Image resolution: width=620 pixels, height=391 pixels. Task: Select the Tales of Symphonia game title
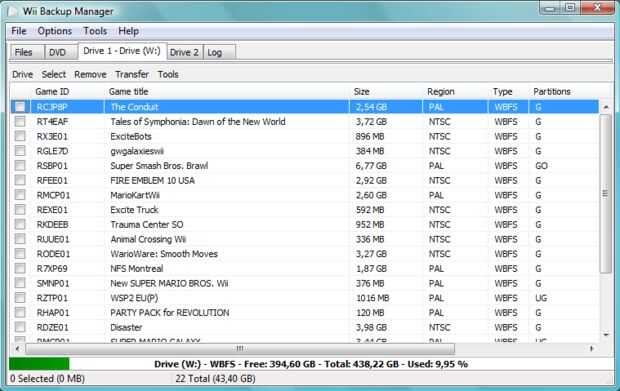pos(198,122)
